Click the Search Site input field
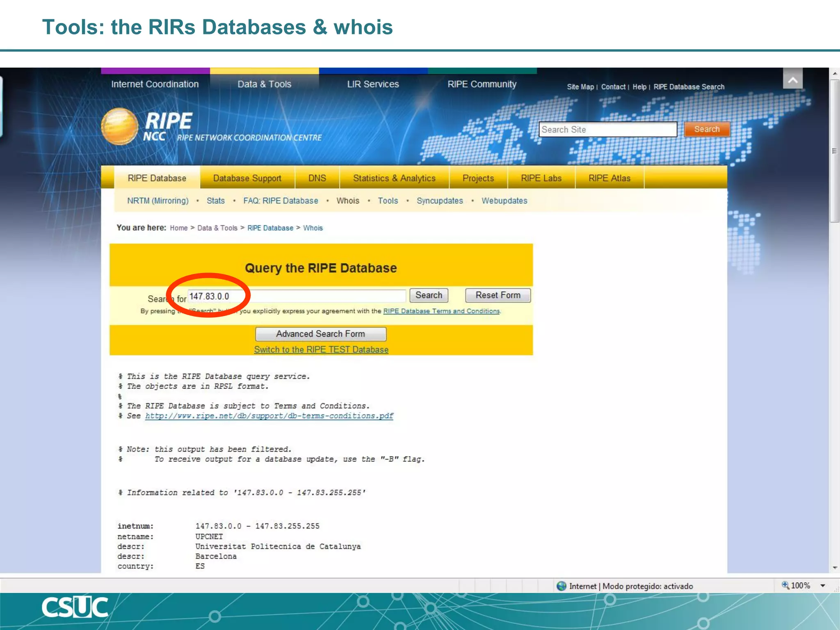 608,130
